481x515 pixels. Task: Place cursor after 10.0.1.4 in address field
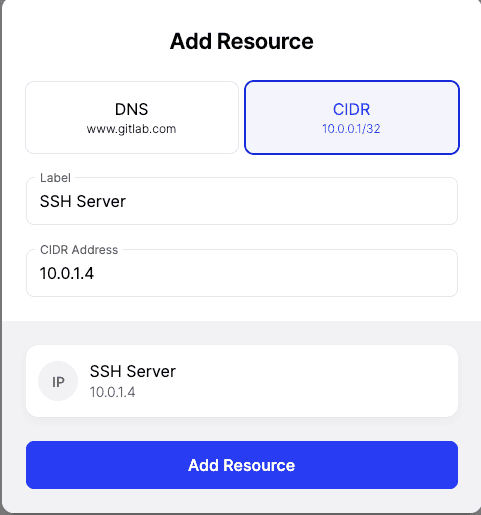pyautogui.click(x=95, y=273)
